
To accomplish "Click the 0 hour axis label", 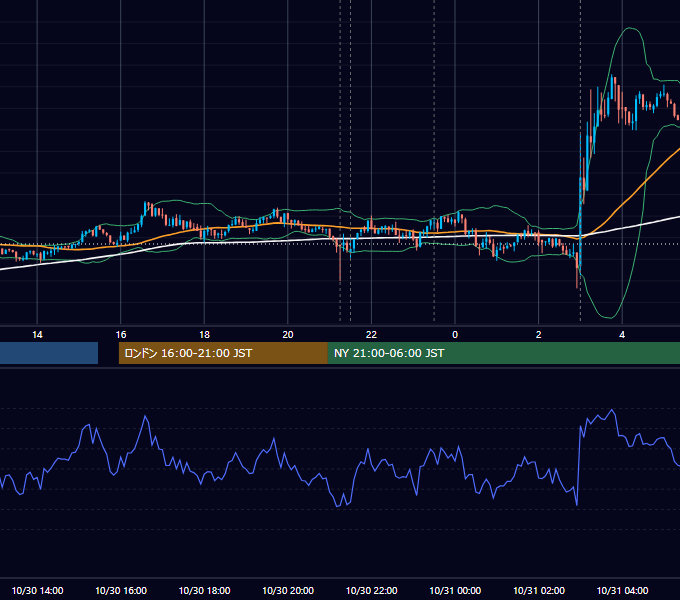I will click(x=455, y=335).
